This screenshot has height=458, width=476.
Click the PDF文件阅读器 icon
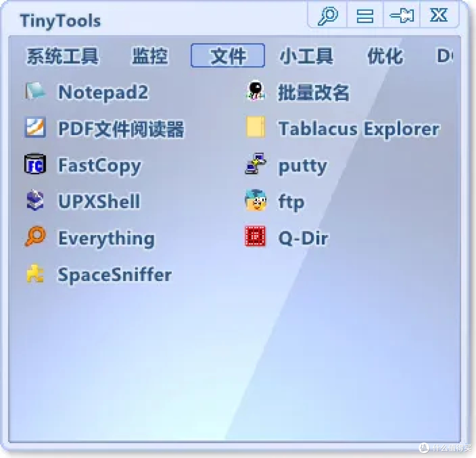pos(35,127)
